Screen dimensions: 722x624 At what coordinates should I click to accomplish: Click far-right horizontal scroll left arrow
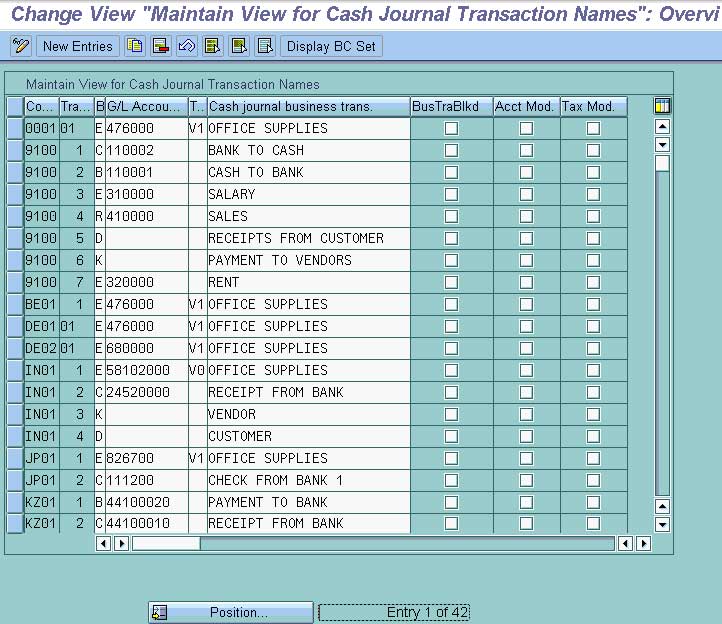tap(625, 543)
